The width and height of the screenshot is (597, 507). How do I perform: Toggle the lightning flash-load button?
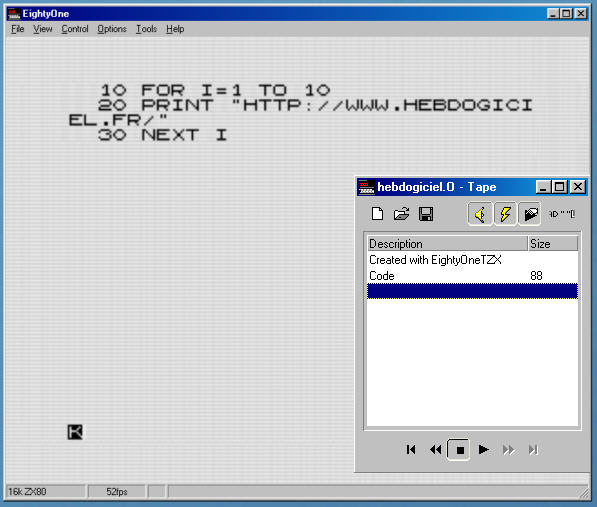click(x=505, y=214)
